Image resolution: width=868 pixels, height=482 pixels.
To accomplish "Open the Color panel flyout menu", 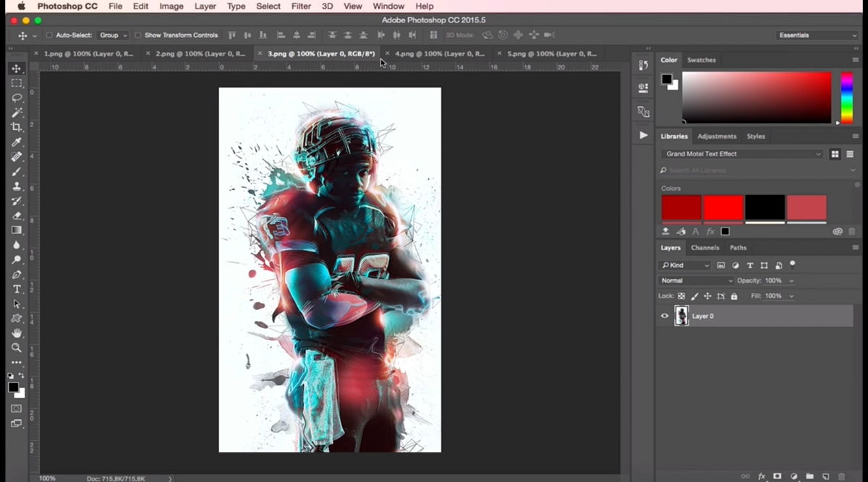I will click(x=855, y=60).
